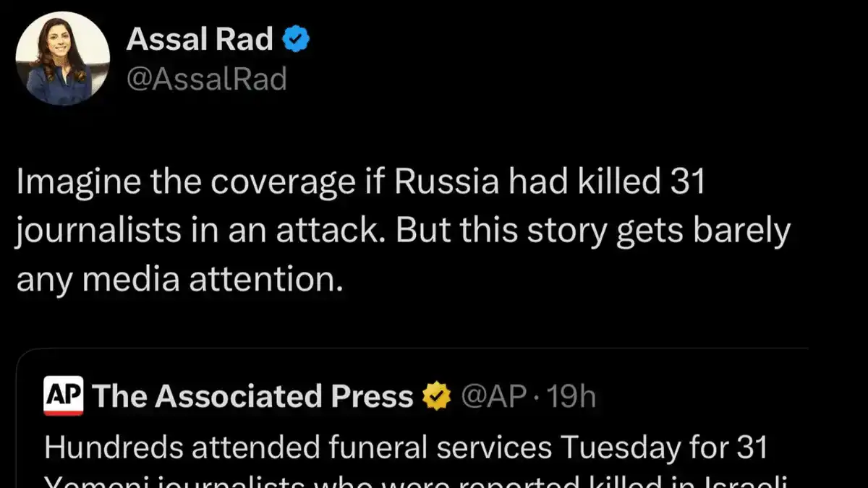Click blue verified badge beside Assal Rad
Screen dimensions: 868x488
pyautogui.click(x=296, y=40)
